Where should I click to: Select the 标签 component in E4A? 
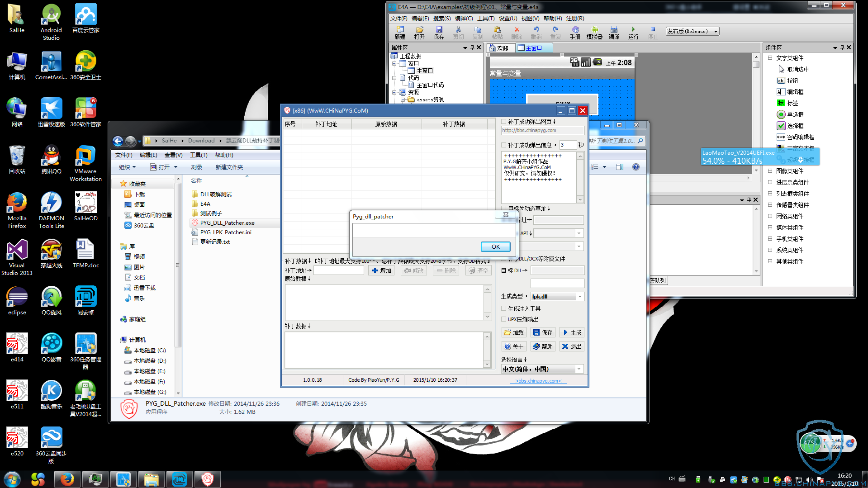[x=787, y=103]
